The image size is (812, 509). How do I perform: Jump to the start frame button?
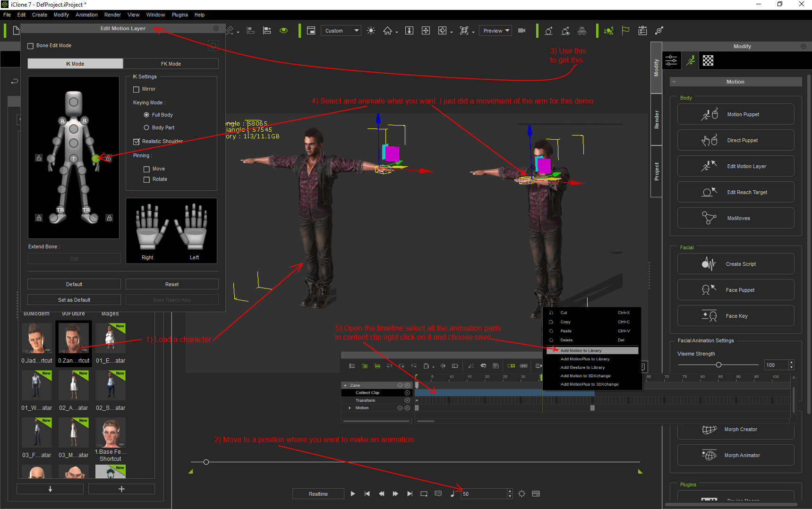(x=367, y=494)
